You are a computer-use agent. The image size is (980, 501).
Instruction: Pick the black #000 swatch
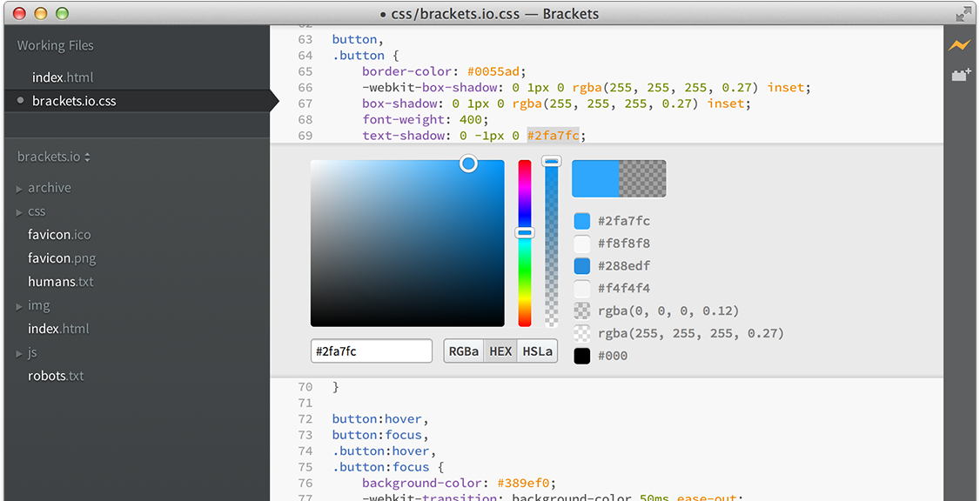click(x=582, y=356)
